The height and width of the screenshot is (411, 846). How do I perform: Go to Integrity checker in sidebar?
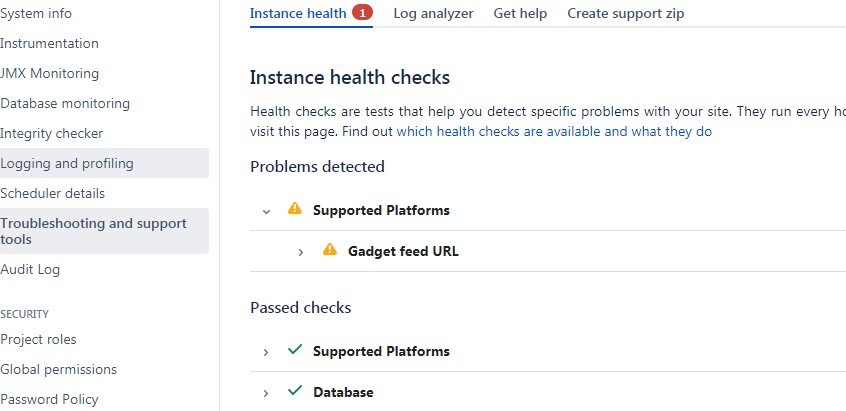coord(51,133)
